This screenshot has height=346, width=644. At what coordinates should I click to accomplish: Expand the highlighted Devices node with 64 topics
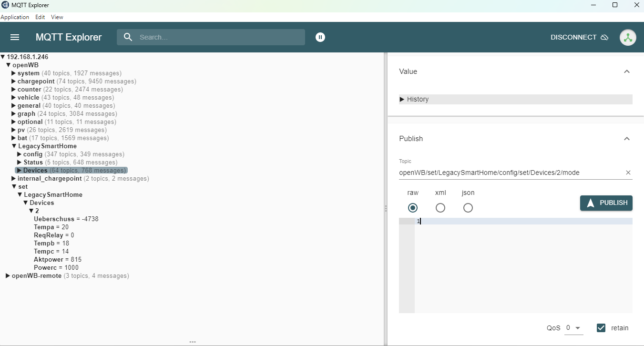pyautogui.click(x=20, y=170)
